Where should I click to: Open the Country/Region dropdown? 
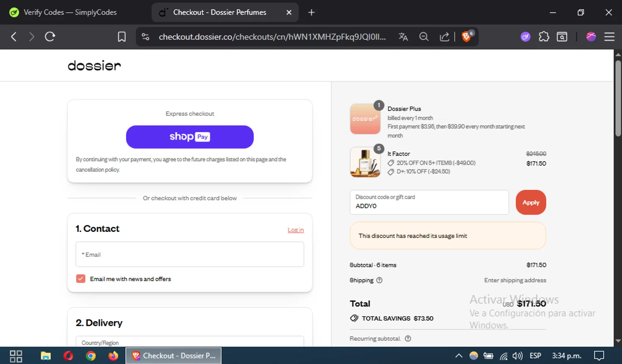[x=190, y=342]
